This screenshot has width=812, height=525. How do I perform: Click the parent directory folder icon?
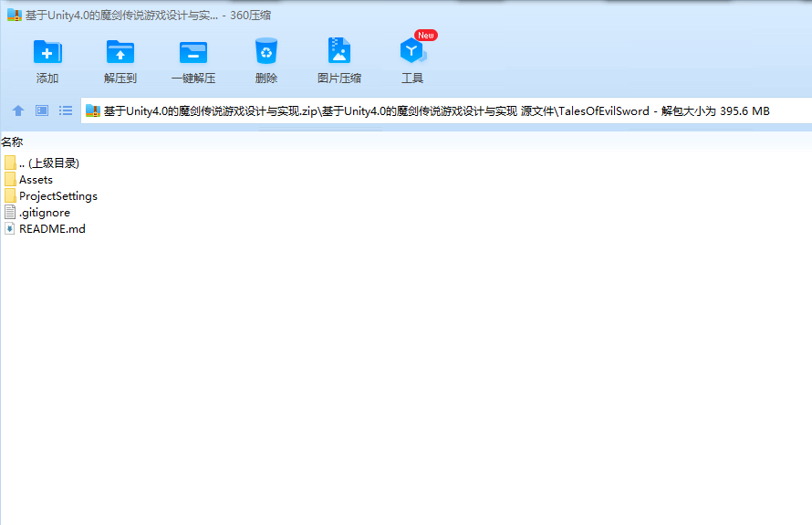(10, 163)
